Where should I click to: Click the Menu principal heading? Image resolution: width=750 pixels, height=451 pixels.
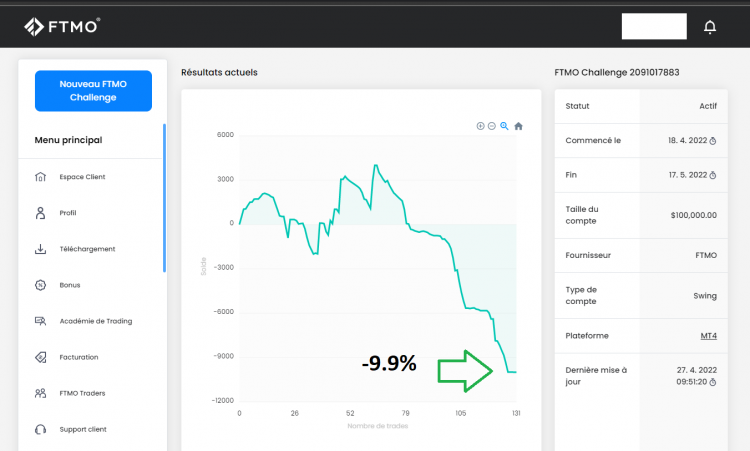tap(68, 140)
